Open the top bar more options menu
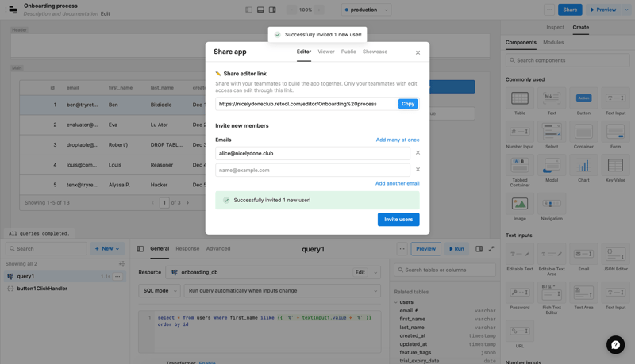The height and width of the screenshot is (364, 635). 549,10
